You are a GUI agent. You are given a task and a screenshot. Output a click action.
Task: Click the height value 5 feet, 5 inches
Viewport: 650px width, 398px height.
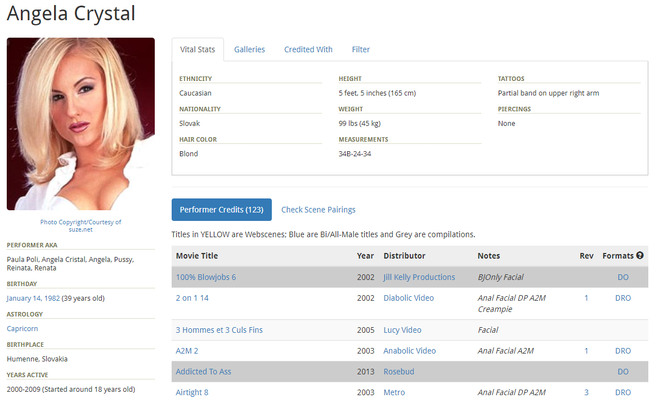(x=377, y=93)
